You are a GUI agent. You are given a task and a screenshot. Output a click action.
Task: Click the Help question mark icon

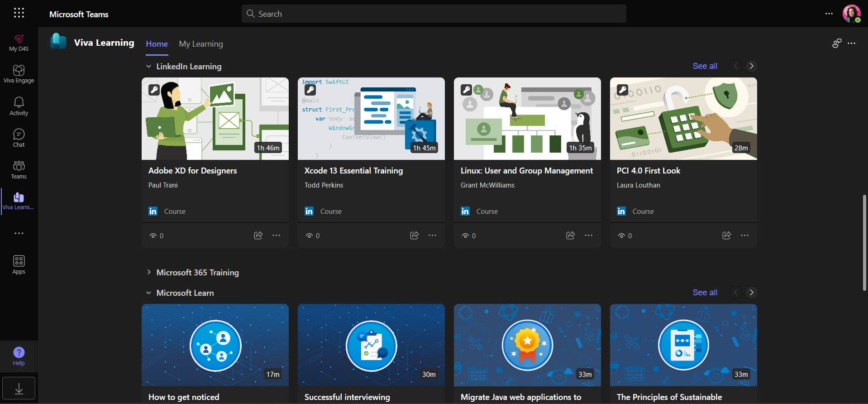pyautogui.click(x=19, y=356)
